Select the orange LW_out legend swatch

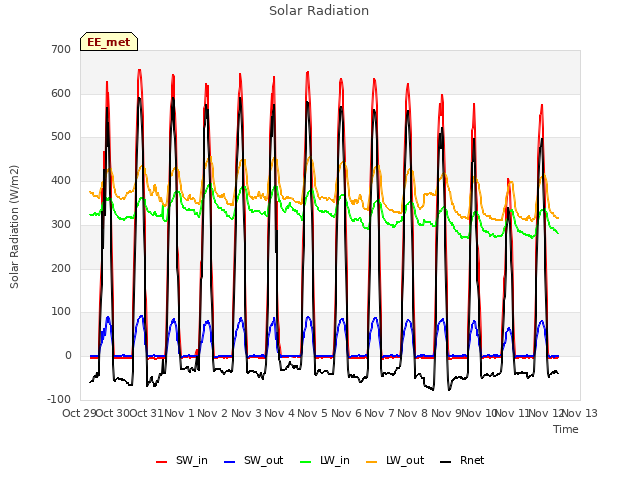click(x=371, y=462)
